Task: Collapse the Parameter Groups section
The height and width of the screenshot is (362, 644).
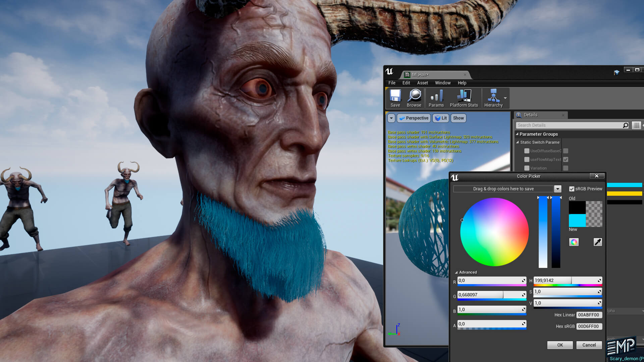Action: [517, 134]
